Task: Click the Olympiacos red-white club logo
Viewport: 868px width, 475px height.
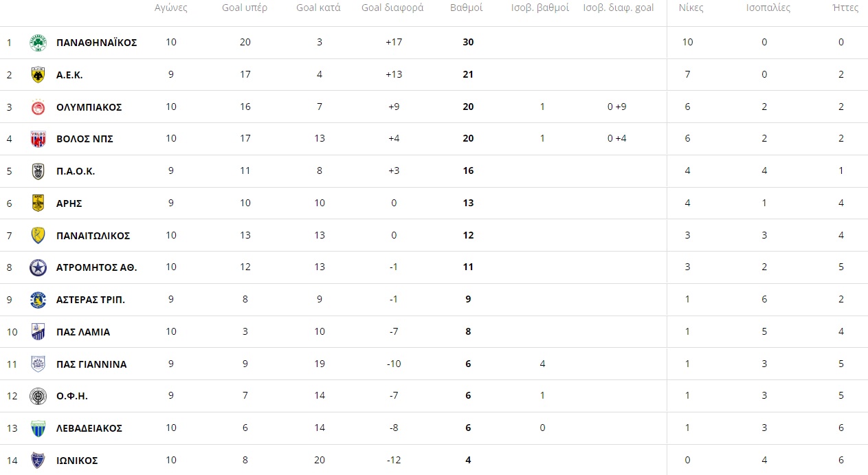Action: (x=38, y=107)
